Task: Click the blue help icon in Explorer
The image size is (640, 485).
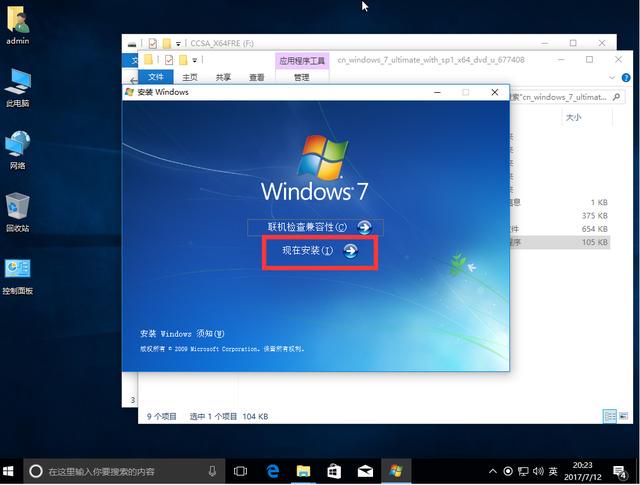Action: [x=626, y=78]
